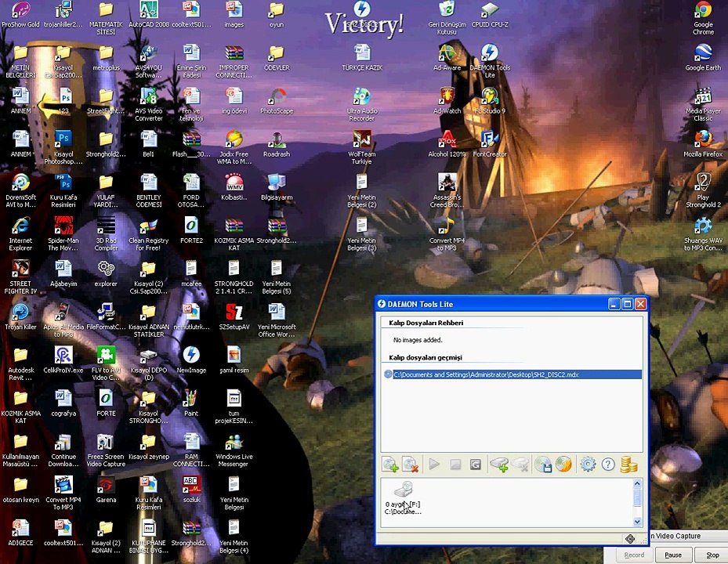
Task: Open Clean Registry for Free shortcut
Action: point(149,233)
